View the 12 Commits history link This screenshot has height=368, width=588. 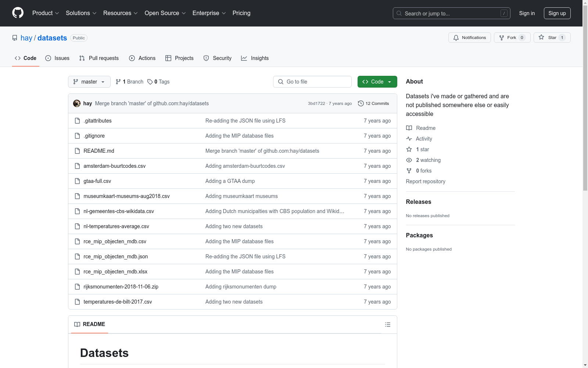373,103
